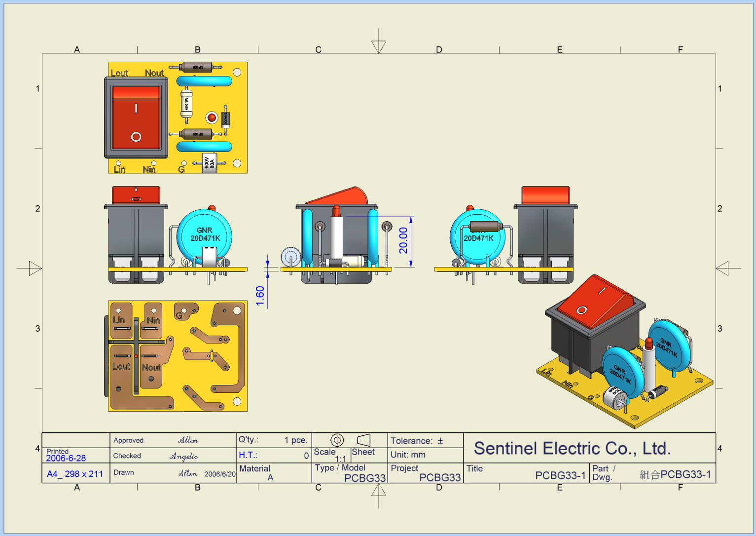Screen dimensions: 756x536
Task: Click the first-angle projection symbol in title block
Action: (x=350, y=440)
